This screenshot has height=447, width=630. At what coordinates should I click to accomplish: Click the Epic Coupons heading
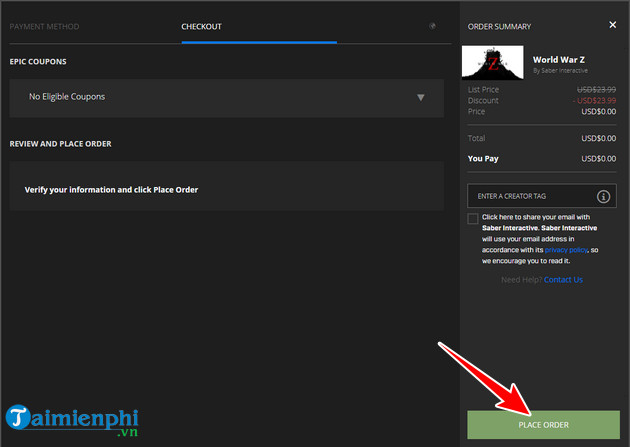(x=38, y=61)
